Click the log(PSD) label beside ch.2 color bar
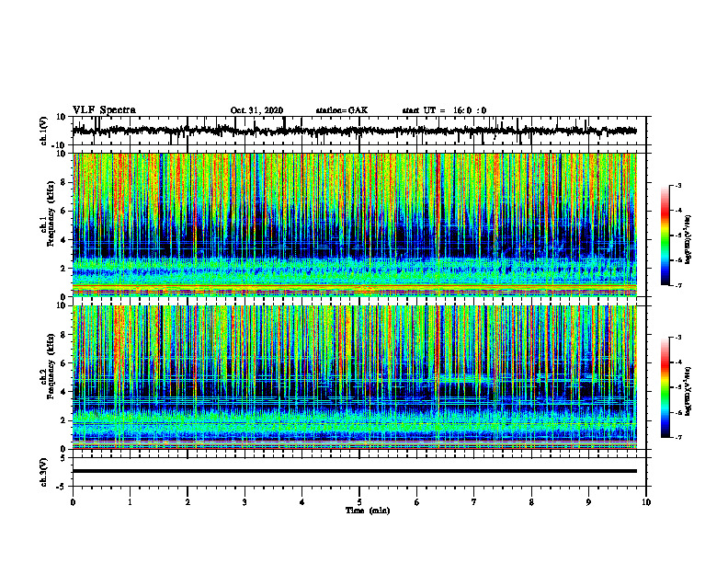The image size is (728, 563). [688, 392]
